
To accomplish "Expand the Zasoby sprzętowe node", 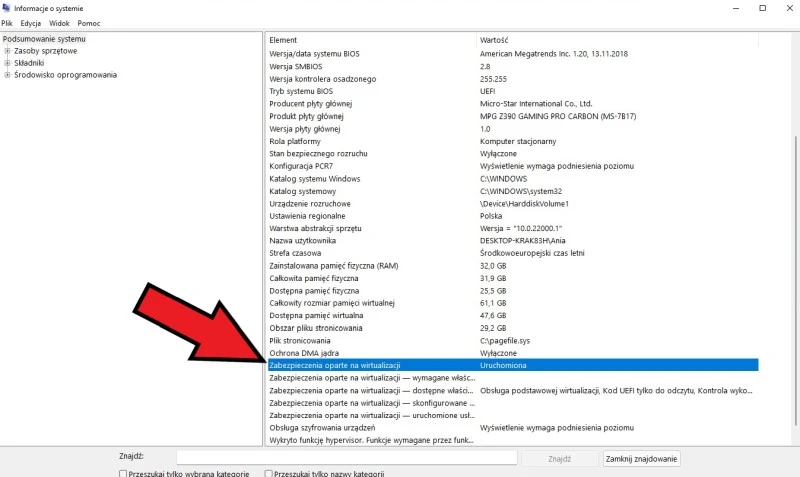I will pyautogui.click(x=7, y=51).
